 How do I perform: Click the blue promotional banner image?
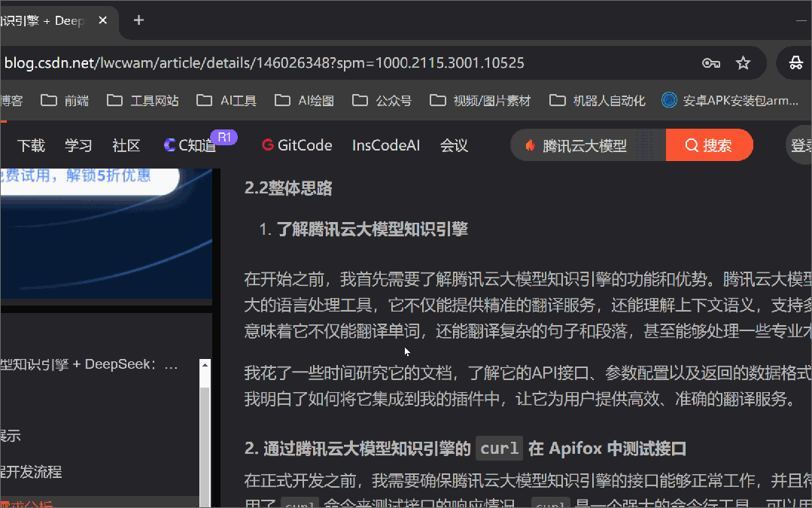click(x=106, y=233)
